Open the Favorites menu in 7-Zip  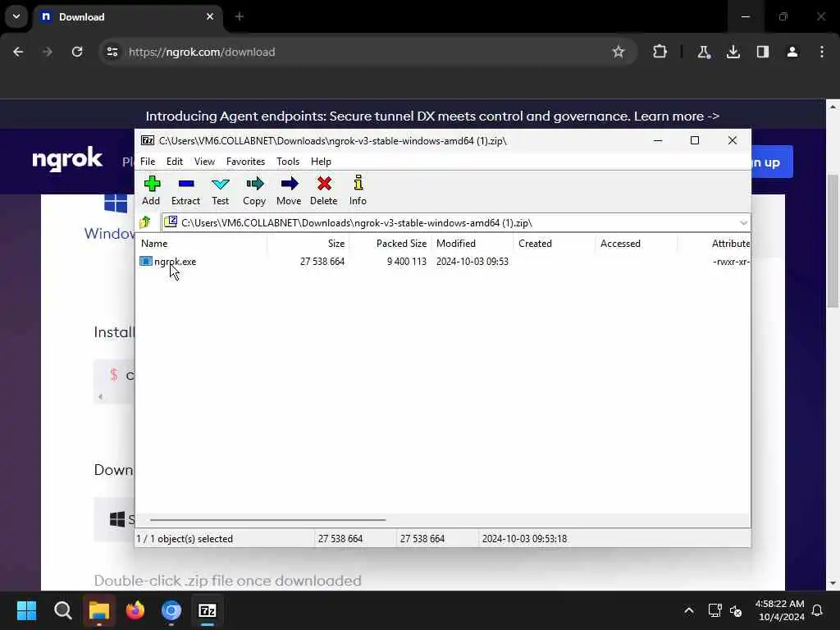[x=245, y=162]
